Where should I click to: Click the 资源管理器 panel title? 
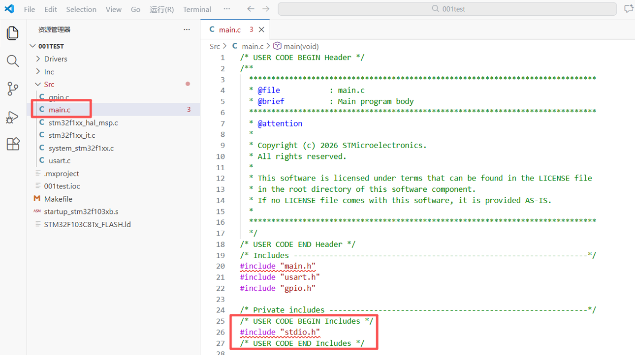click(x=54, y=30)
